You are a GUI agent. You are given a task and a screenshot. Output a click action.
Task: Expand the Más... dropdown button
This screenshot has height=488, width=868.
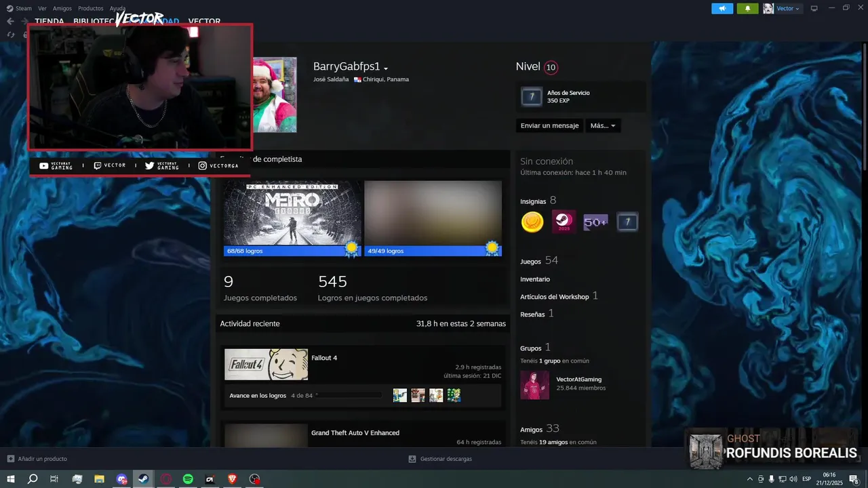603,125
